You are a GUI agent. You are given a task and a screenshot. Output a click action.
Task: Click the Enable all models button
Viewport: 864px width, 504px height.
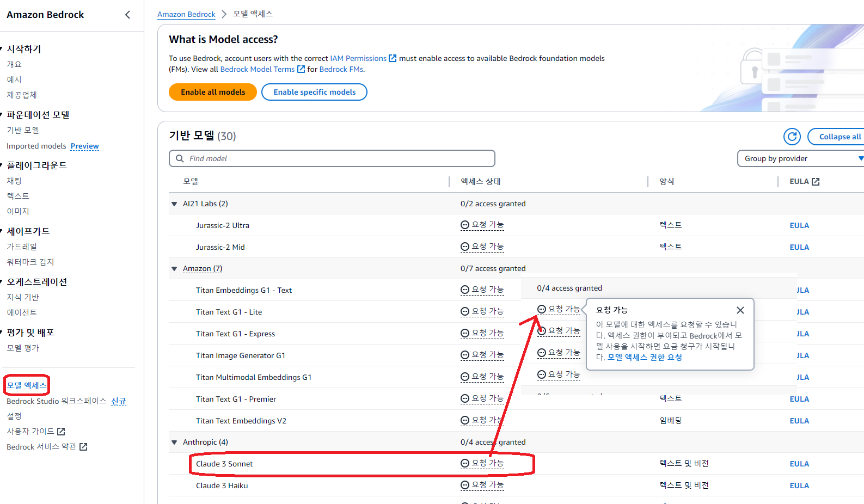(213, 92)
